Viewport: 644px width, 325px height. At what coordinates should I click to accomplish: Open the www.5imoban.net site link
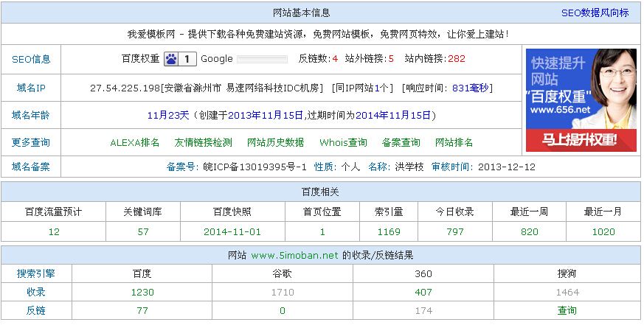point(294,255)
